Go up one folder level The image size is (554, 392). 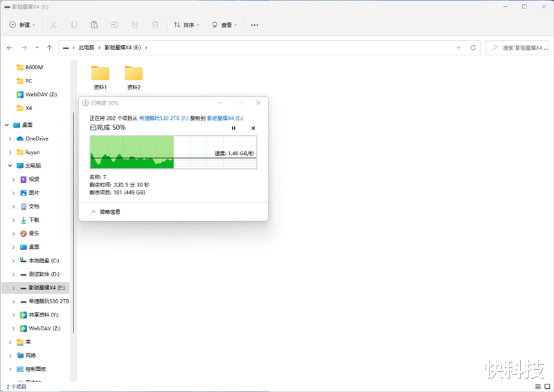[49, 47]
